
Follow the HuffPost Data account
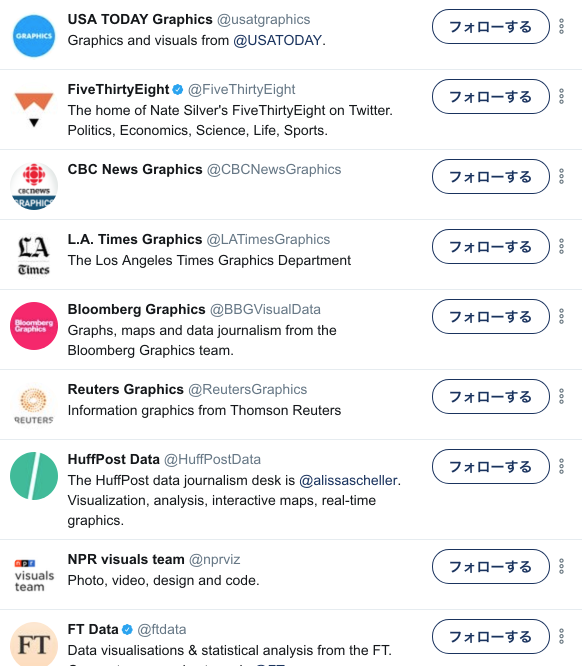[491, 467]
